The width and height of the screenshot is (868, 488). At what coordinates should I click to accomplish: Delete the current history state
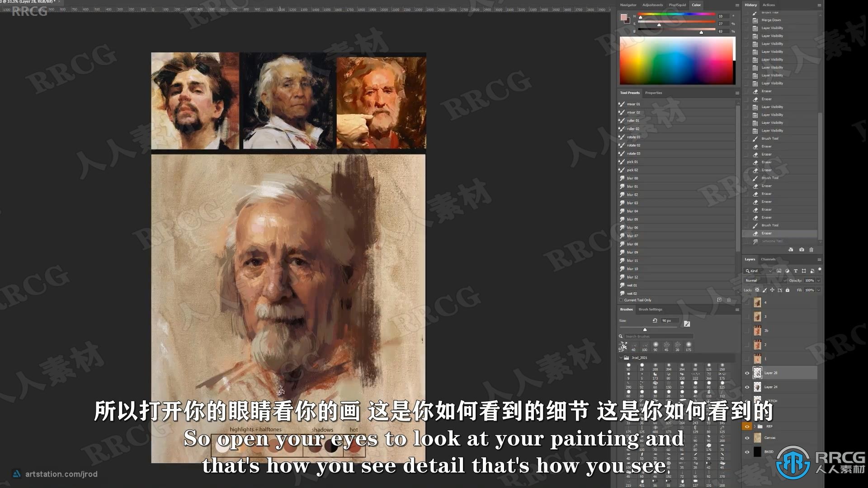(x=811, y=249)
